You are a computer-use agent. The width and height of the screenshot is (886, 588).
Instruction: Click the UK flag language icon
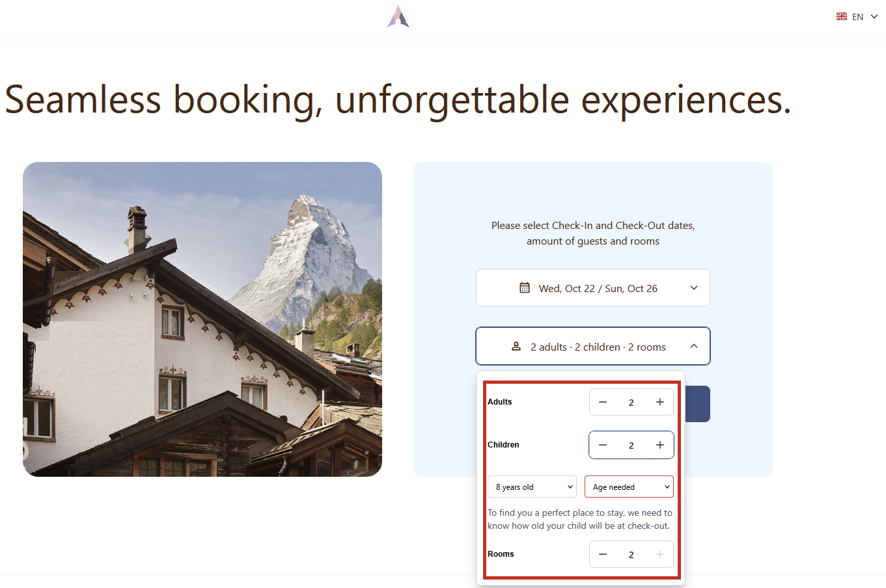click(842, 17)
